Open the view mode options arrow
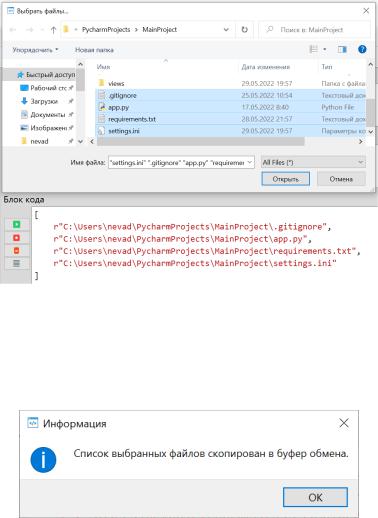This screenshot has height=518, width=378. click(325, 50)
